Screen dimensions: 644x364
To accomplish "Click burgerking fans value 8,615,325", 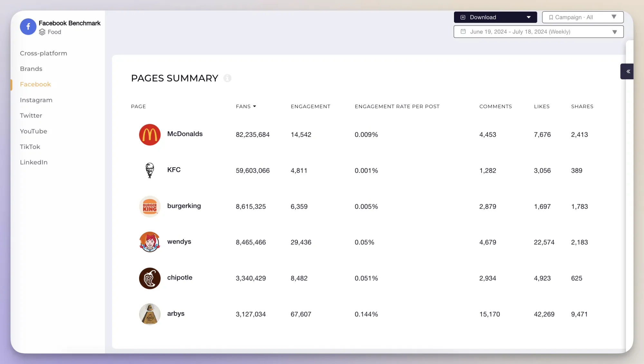I will pyautogui.click(x=251, y=206).
